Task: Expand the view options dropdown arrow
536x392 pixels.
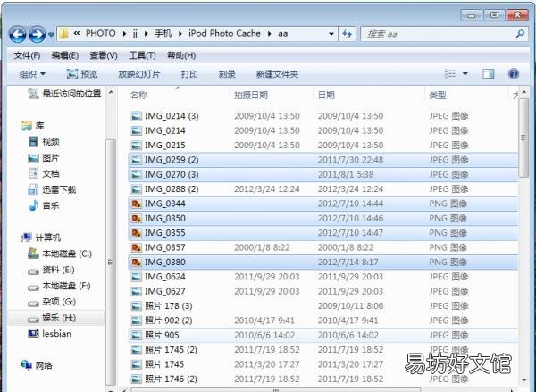Action: click(x=465, y=74)
